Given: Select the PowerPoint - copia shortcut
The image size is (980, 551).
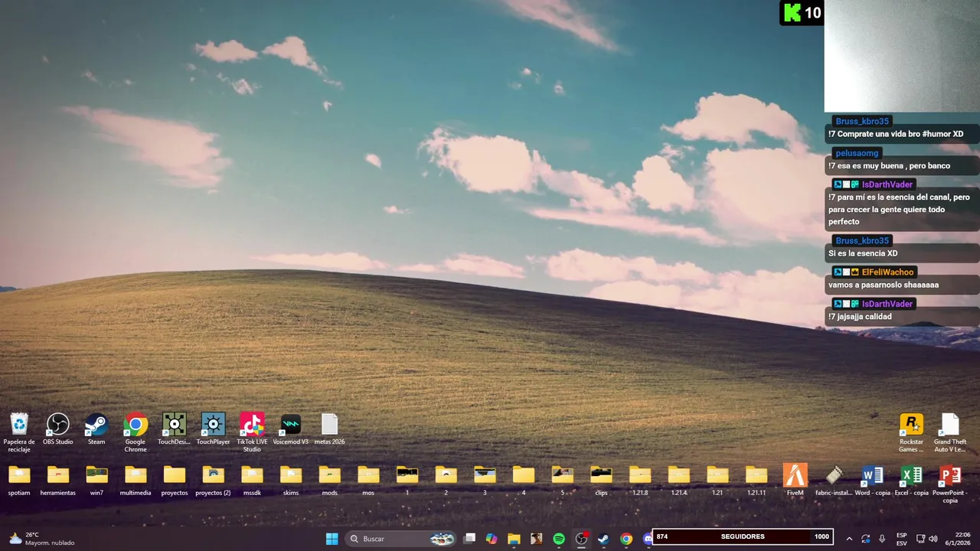Looking at the screenshot, I should [950, 483].
